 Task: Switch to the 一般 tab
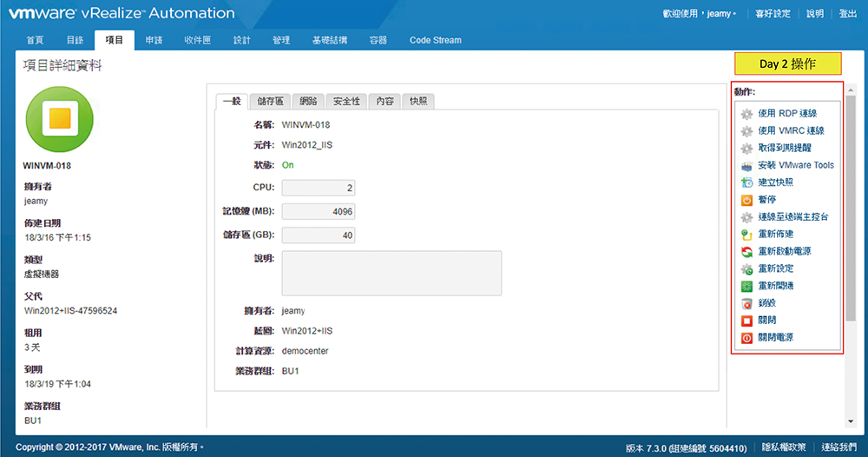232,101
